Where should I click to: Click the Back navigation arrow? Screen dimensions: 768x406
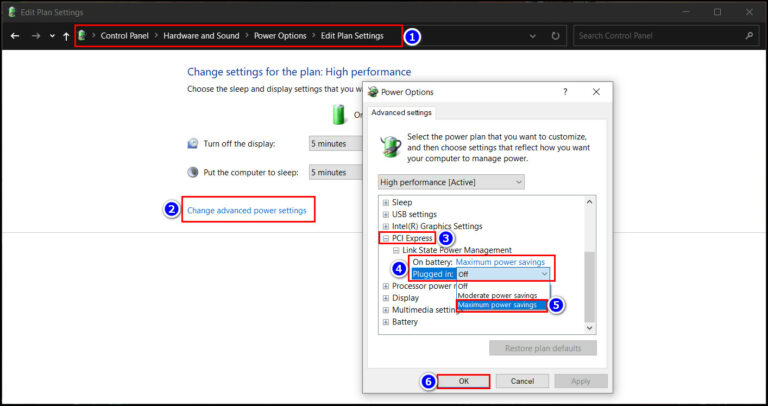click(x=15, y=36)
